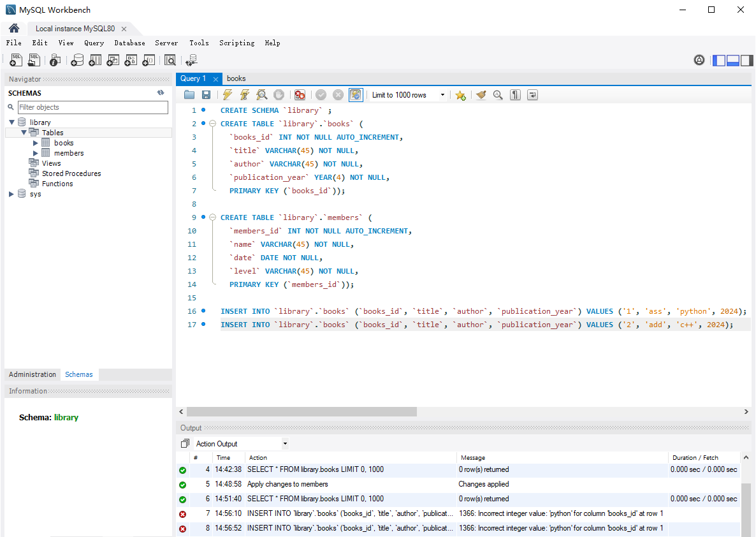Expand the books table node
The width and height of the screenshot is (756, 537).
coord(35,143)
